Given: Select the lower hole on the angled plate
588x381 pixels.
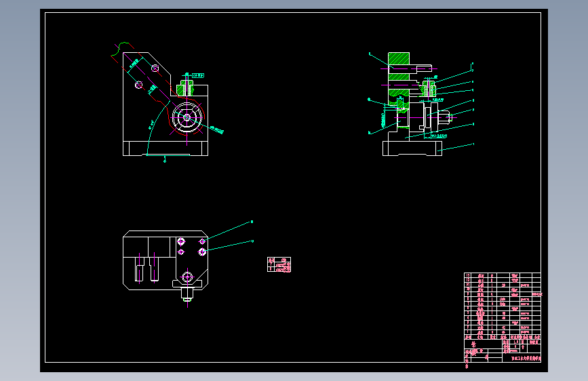Looking at the screenshot, I should pos(139,85).
